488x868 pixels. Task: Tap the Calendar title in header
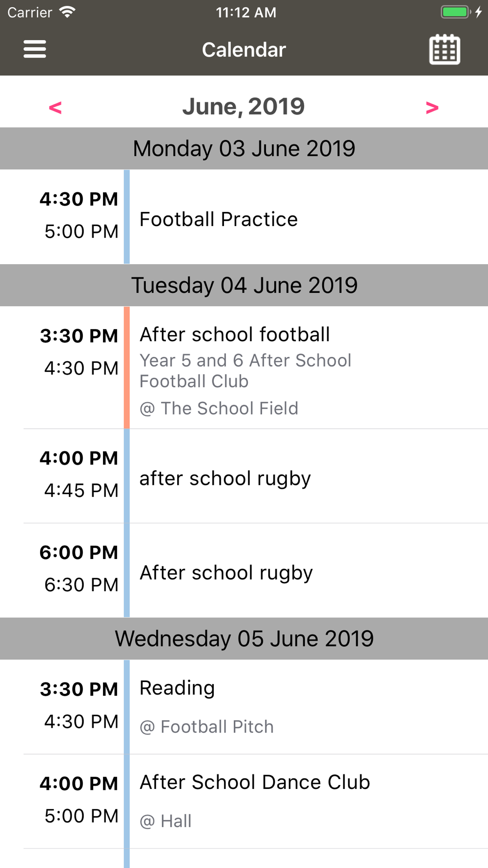click(x=244, y=50)
